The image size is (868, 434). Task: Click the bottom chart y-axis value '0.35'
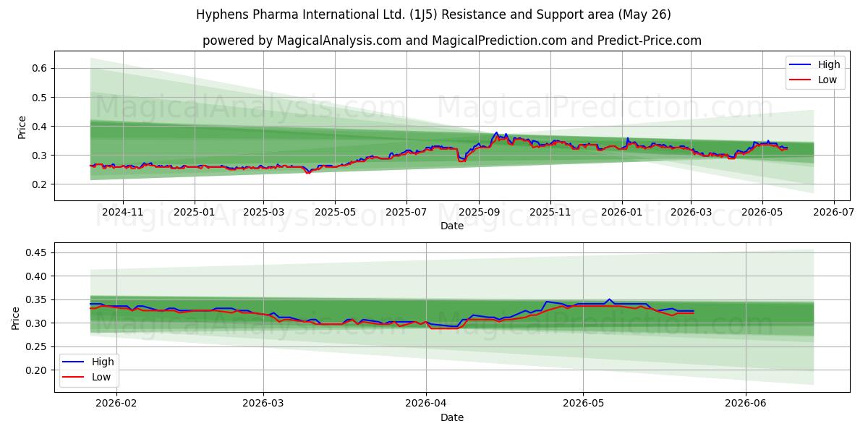38,299
